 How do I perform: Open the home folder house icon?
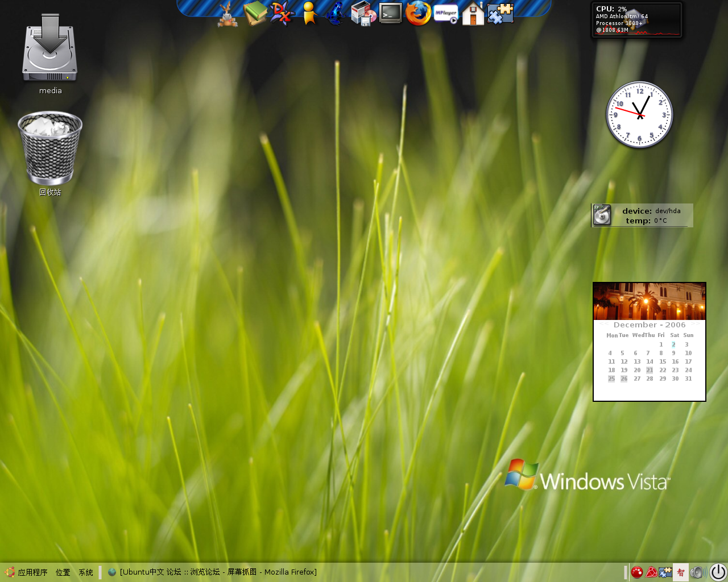pyautogui.click(x=473, y=14)
